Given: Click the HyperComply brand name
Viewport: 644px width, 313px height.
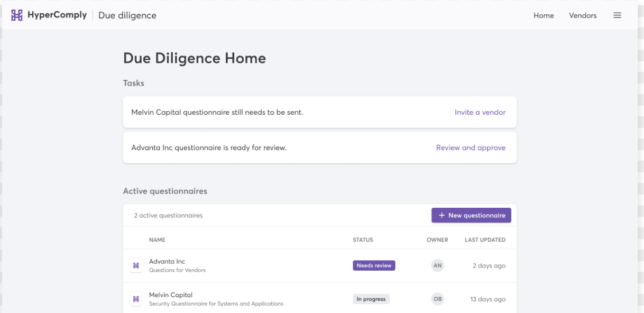Looking at the screenshot, I should tap(57, 15).
